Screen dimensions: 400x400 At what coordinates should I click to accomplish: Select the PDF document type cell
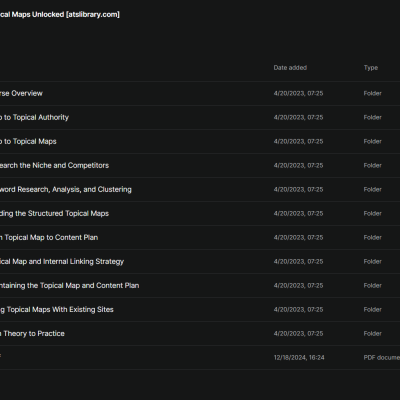click(382, 357)
